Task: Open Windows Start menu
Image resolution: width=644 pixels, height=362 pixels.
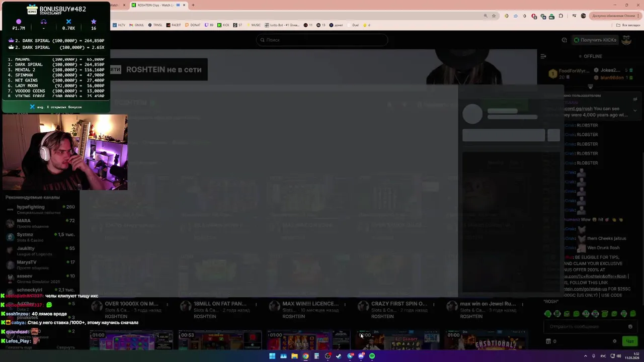Action: (x=272, y=356)
